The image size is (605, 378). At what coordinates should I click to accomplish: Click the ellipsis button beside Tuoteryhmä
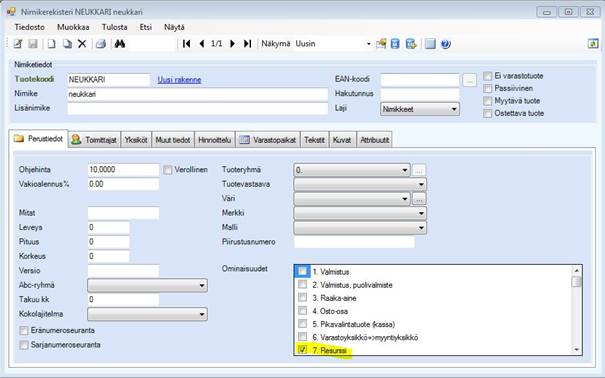click(419, 170)
